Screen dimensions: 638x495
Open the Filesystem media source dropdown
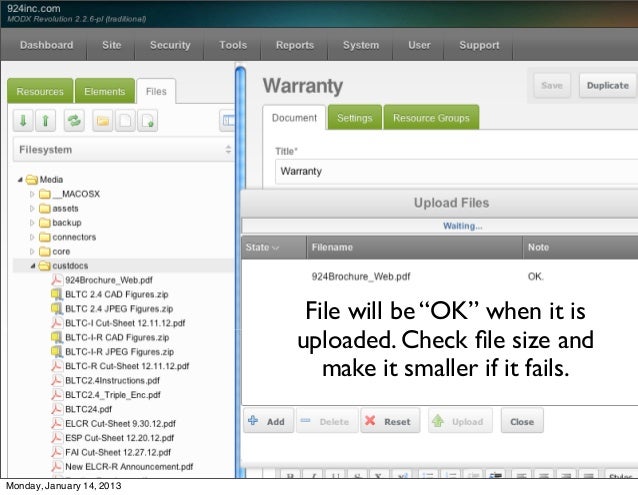tap(124, 150)
